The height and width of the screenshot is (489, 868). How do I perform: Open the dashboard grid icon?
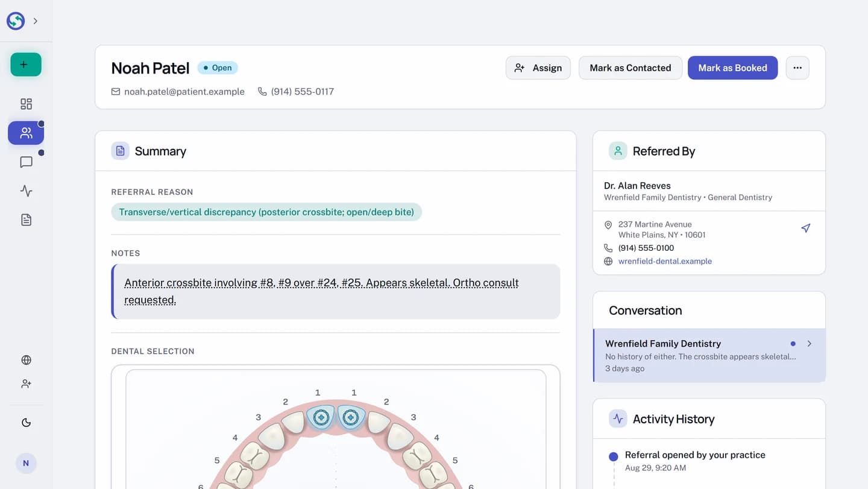point(26,104)
